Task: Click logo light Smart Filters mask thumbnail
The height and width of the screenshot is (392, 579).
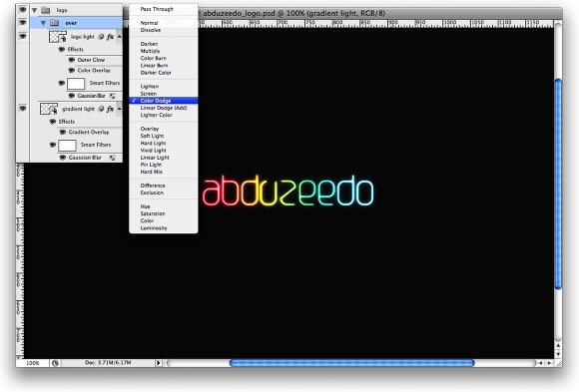Action: 76,84
